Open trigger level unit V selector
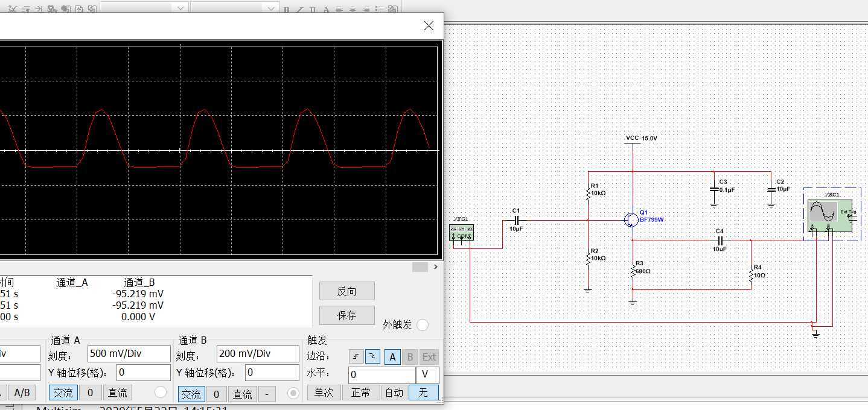Viewport: 868px width, 410px height. [x=427, y=374]
